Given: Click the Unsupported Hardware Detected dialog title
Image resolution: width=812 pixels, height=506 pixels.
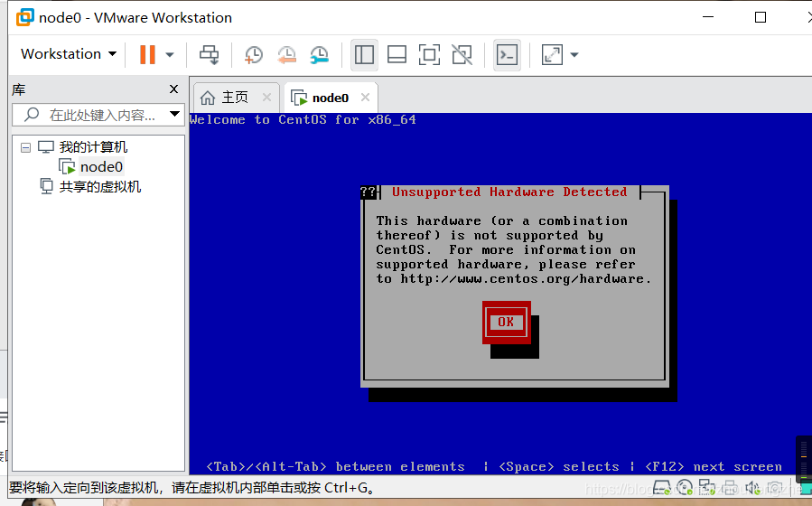Looking at the screenshot, I should (x=509, y=192).
